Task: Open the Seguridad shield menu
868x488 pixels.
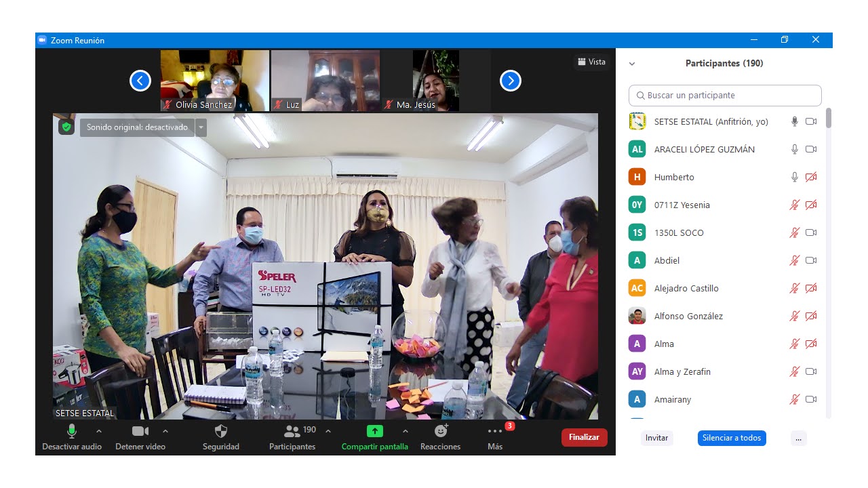Action: 221,437
